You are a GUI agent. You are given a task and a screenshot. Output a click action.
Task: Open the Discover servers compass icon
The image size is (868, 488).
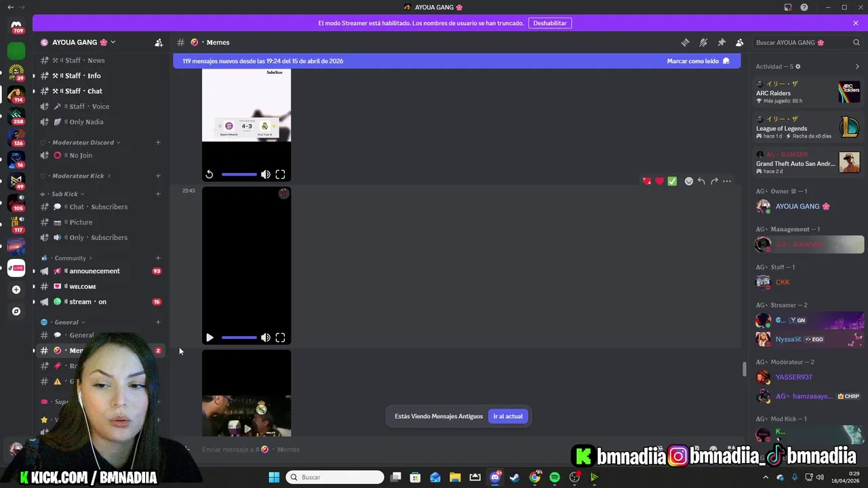point(16,311)
